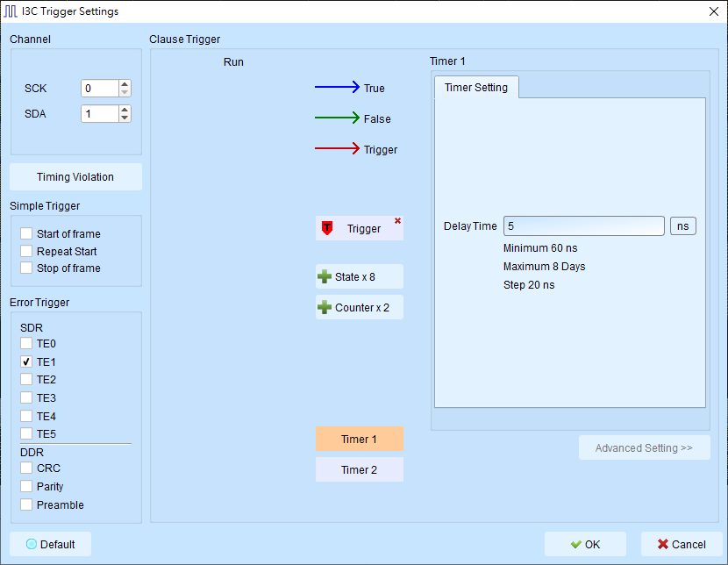Select the Timer 1 block
The image size is (728, 565).
click(360, 439)
